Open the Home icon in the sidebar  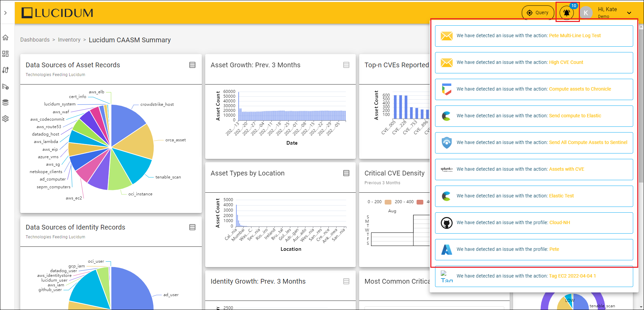5,38
